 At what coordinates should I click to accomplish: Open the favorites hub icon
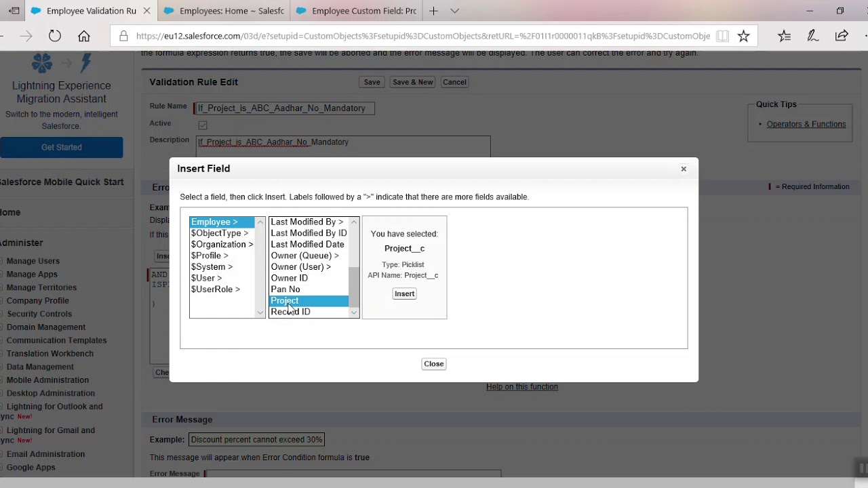785,37
